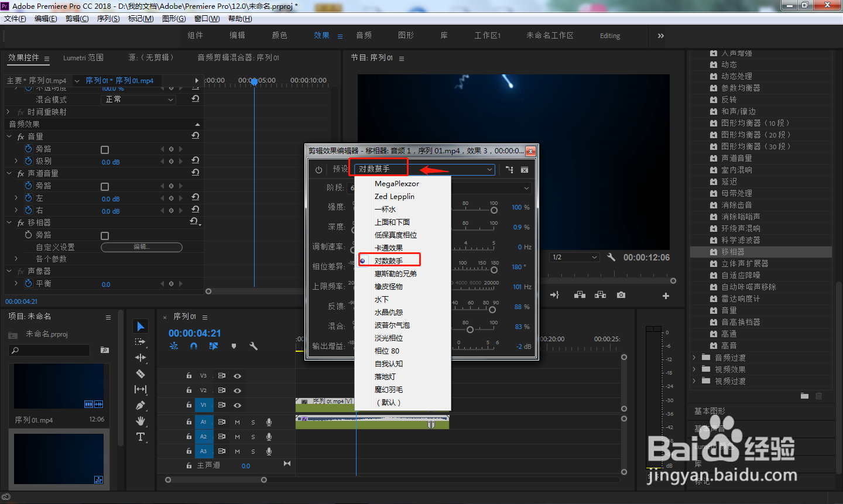Click Export Frame camera icon

pyautogui.click(x=621, y=295)
